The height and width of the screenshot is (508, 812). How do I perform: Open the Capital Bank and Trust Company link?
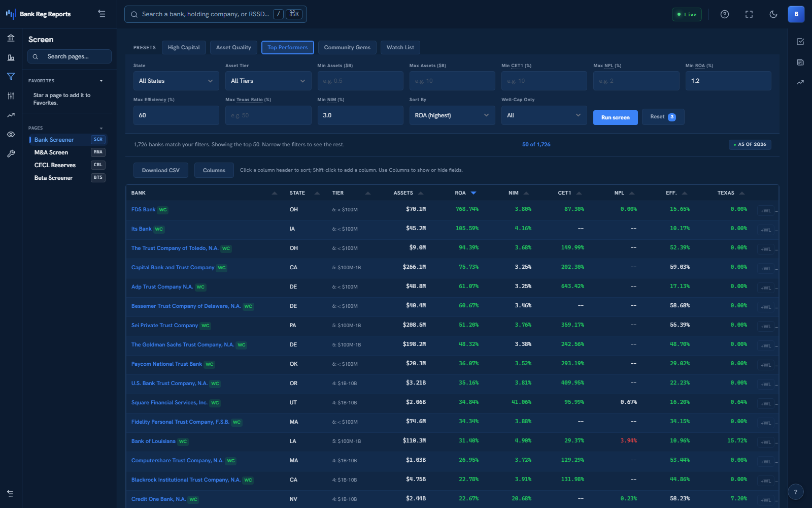(x=173, y=267)
